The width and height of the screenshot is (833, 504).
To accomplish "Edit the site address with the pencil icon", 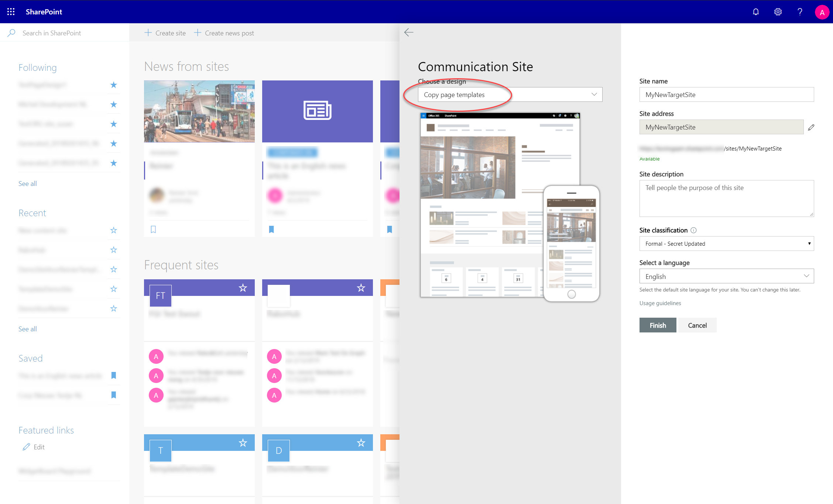I will tap(812, 127).
